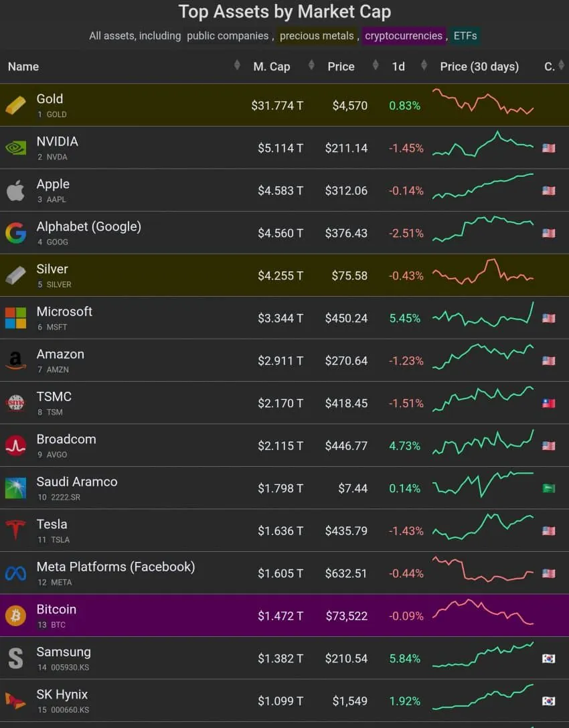The width and height of the screenshot is (569, 728).
Task: Open Microsoft's 30-day price chart
Action: [483, 315]
